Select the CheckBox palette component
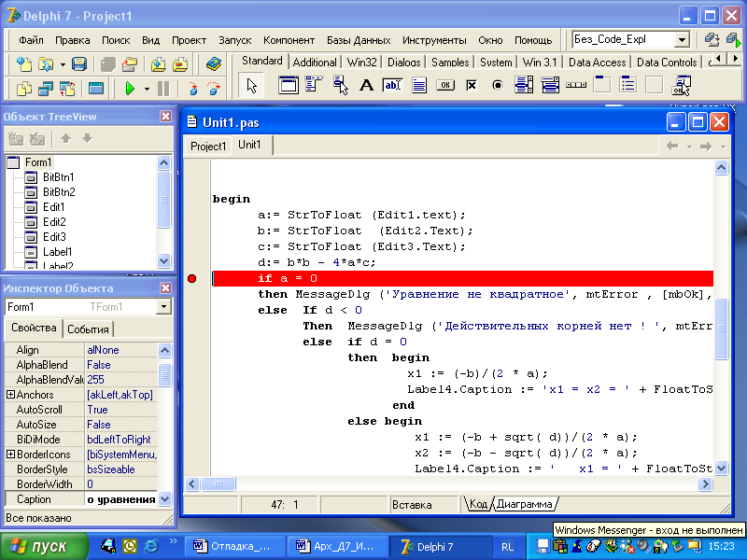Viewport: 747px width, 560px height. tap(472, 86)
